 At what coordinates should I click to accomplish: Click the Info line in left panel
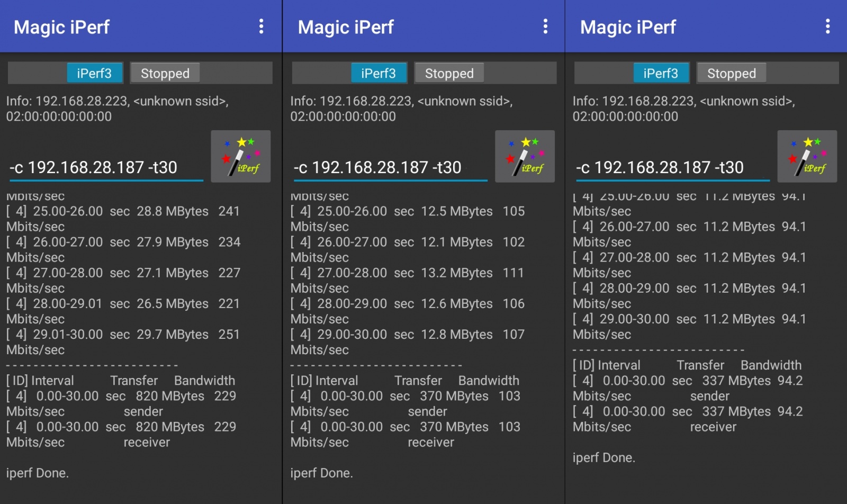click(118, 109)
